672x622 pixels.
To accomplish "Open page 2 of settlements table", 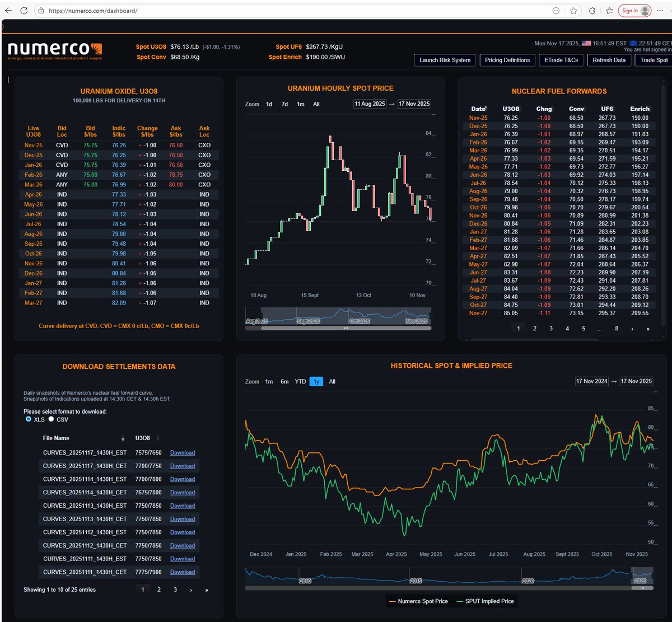I will [159, 590].
